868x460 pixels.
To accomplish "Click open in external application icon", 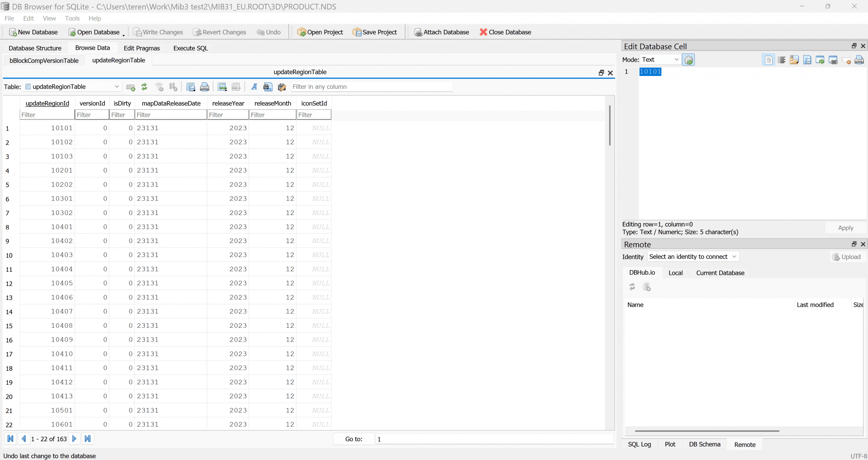I will tap(820, 60).
